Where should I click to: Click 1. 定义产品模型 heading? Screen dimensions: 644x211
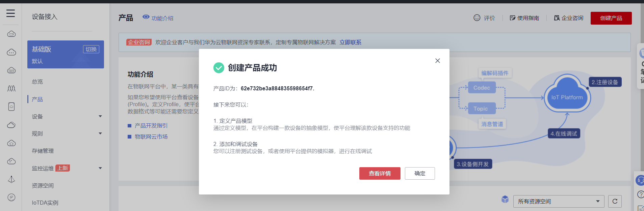[x=233, y=121]
